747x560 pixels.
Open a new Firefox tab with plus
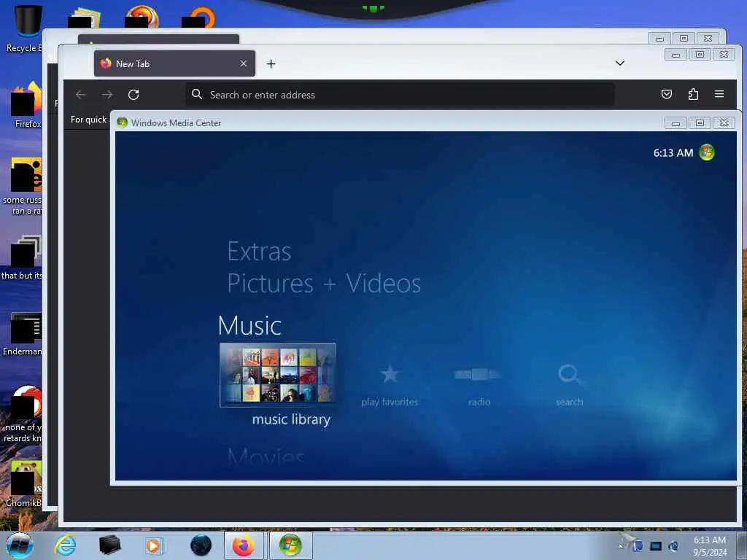pyautogui.click(x=271, y=64)
